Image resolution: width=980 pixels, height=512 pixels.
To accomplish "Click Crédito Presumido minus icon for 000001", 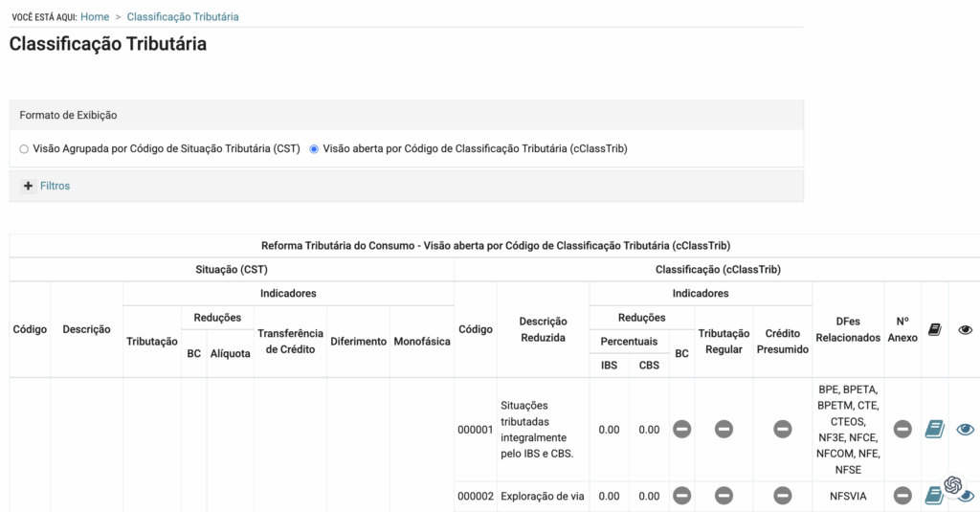I will (783, 430).
